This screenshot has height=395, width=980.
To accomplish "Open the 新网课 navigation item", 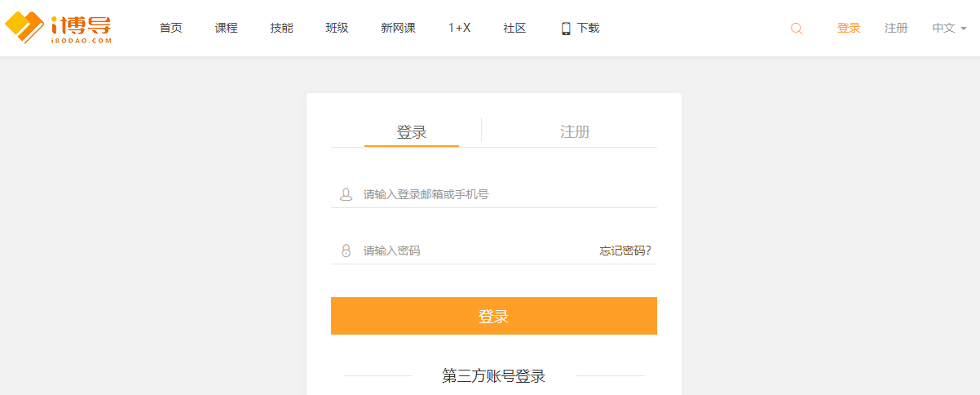I will coord(399,28).
